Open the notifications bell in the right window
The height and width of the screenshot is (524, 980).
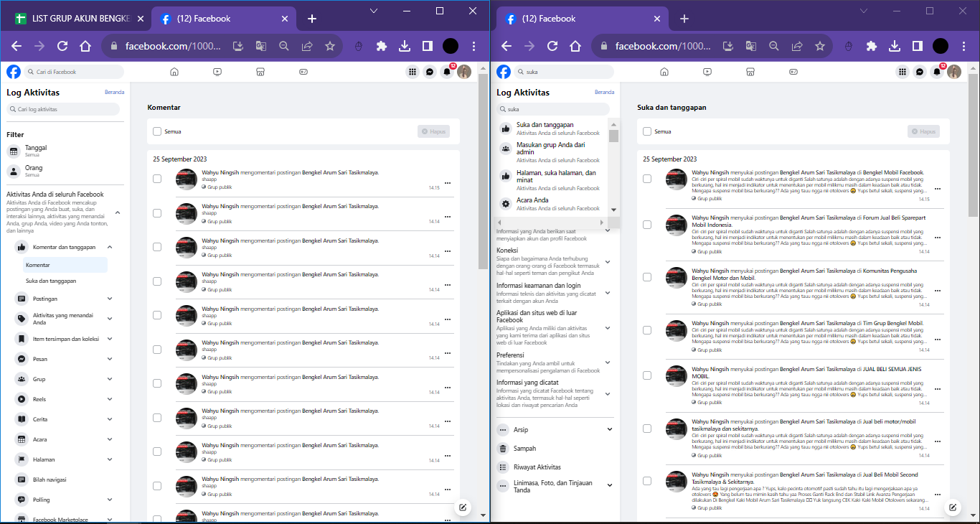tap(936, 72)
